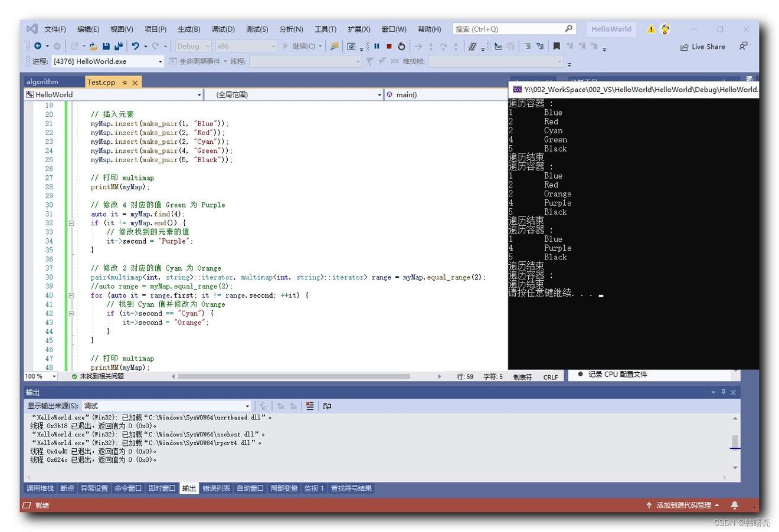Expand the Output window options dropdown arrow

click(713, 392)
